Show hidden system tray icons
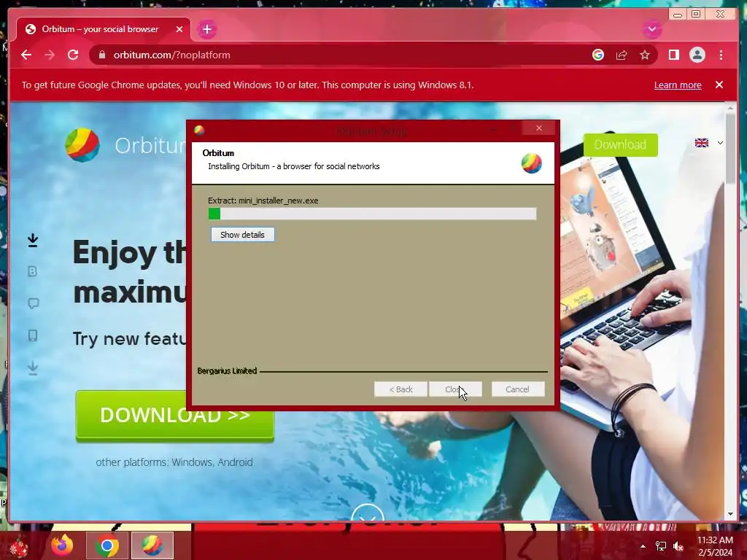 [x=643, y=546]
